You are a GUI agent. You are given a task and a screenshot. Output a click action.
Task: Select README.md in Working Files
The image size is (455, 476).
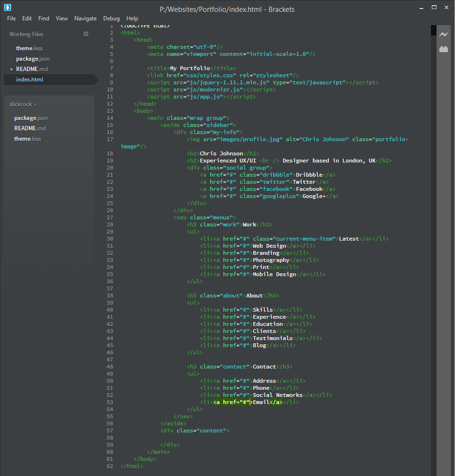tap(32, 69)
